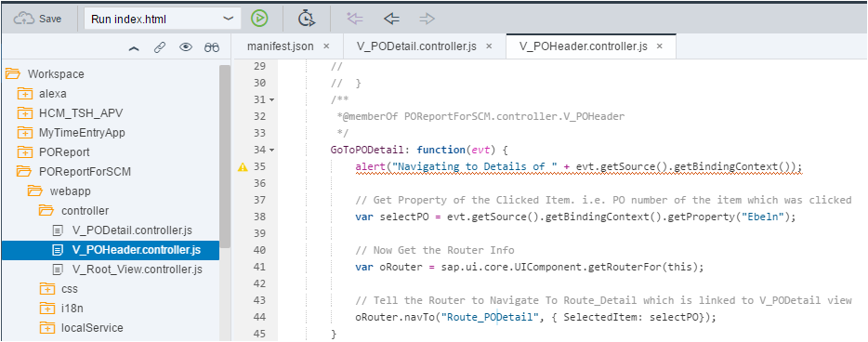Viewport: 868px width, 342px height.
Task: Run the application with green play button
Action: pyautogui.click(x=259, y=19)
